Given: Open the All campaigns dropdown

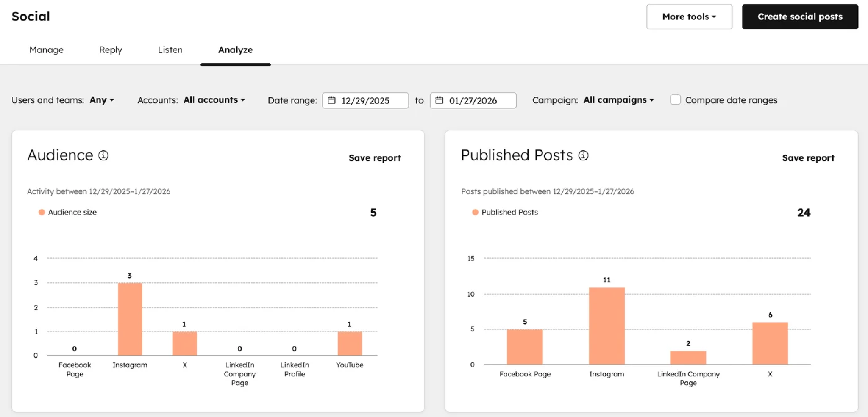Looking at the screenshot, I should click(x=618, y=100).
